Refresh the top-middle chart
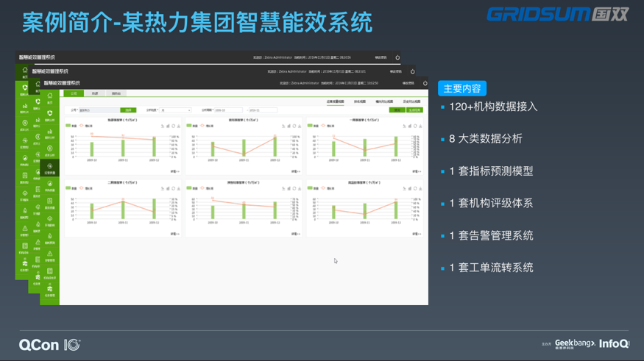 coord(294,126)
